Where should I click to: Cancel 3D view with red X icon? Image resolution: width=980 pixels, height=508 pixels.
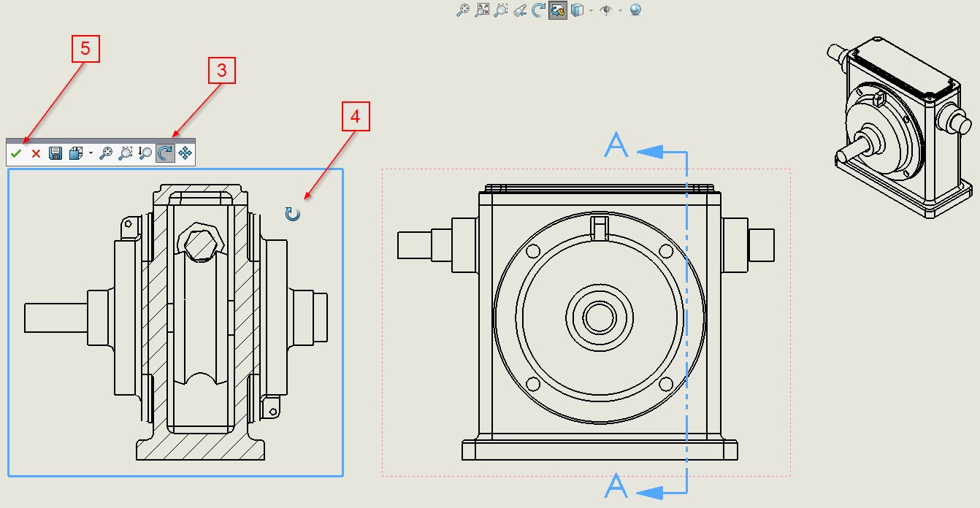36,153
